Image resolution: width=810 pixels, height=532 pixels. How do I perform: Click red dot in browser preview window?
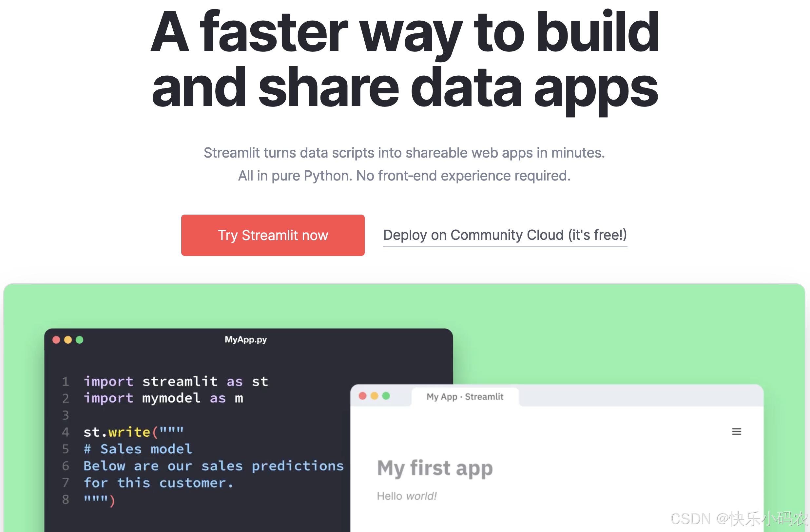pos(362,396)
